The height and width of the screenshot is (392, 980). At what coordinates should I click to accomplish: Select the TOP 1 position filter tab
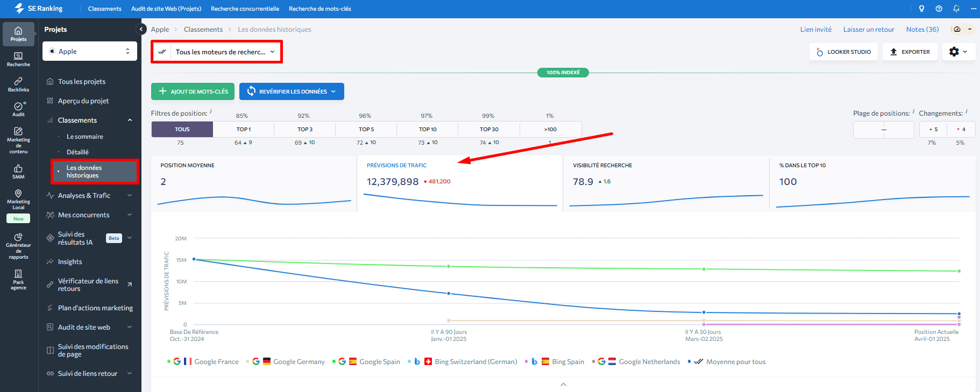click(244, 129)
